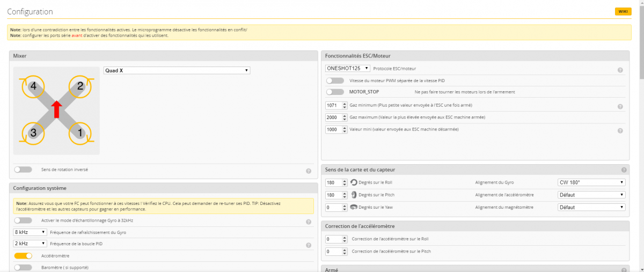The width and height of the screenshot is (644, 272).
Task: Click help icon in Sens de la carte header
Action: [624, 170]
